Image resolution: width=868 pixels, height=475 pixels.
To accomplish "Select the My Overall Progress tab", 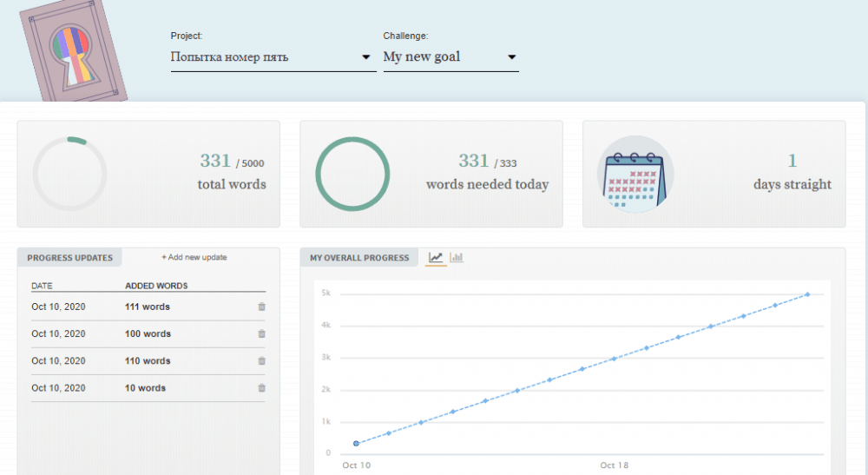I will click(x=359, y=258).
